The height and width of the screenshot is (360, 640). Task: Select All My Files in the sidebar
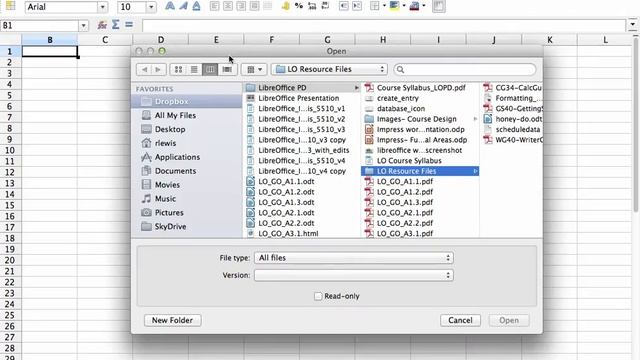pos(187,115)
